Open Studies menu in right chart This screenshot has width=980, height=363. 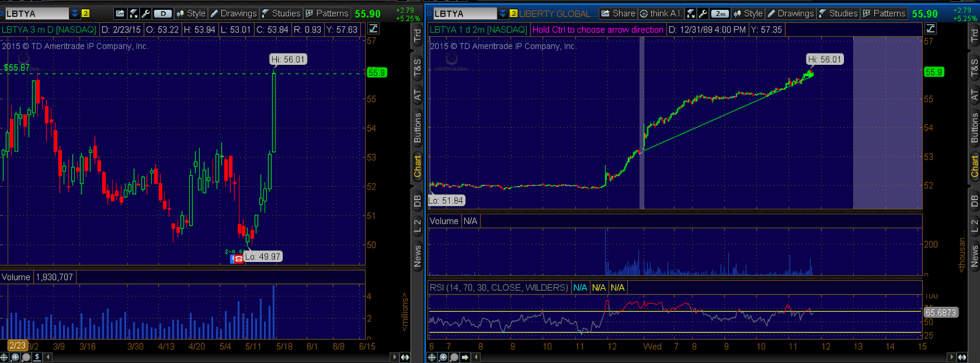[x=838, y=13]
